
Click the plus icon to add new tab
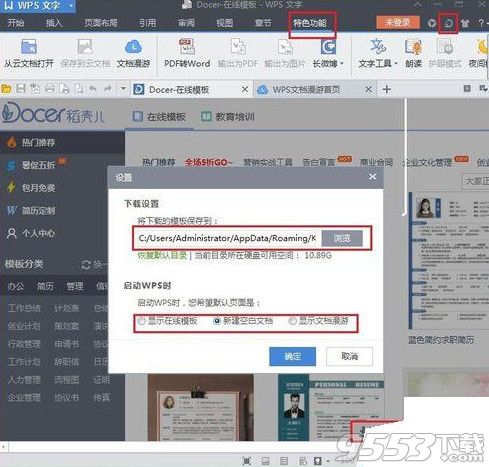coord(386,89)
